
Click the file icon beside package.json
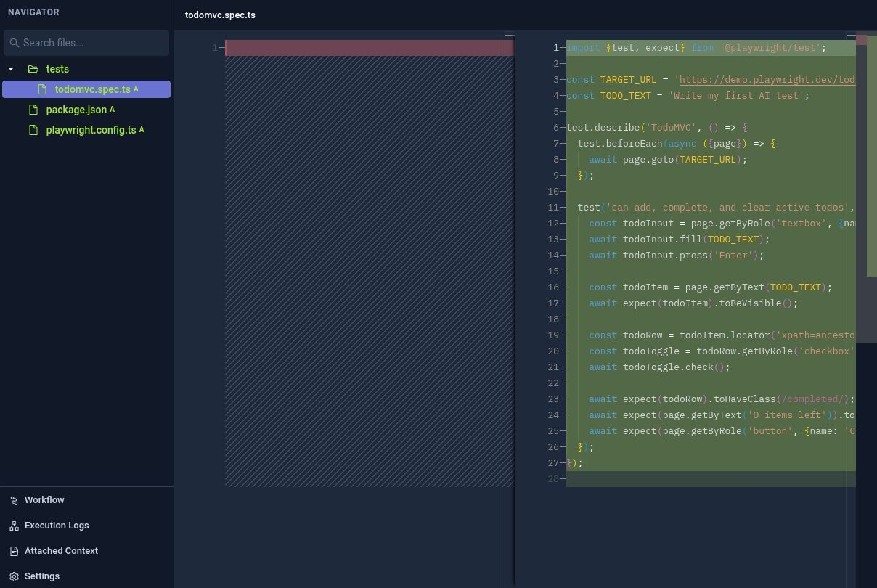[x=33, y=110]
